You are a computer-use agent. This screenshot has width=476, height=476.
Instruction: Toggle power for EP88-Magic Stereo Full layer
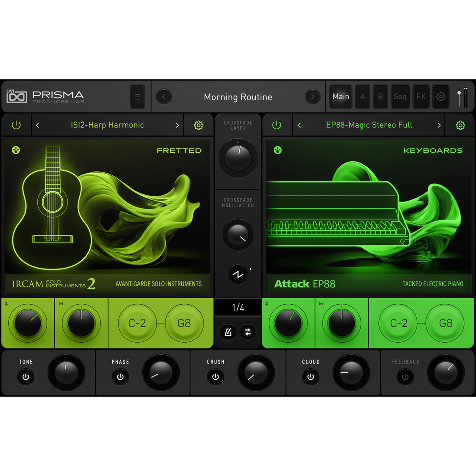click(x=276, y=125)
